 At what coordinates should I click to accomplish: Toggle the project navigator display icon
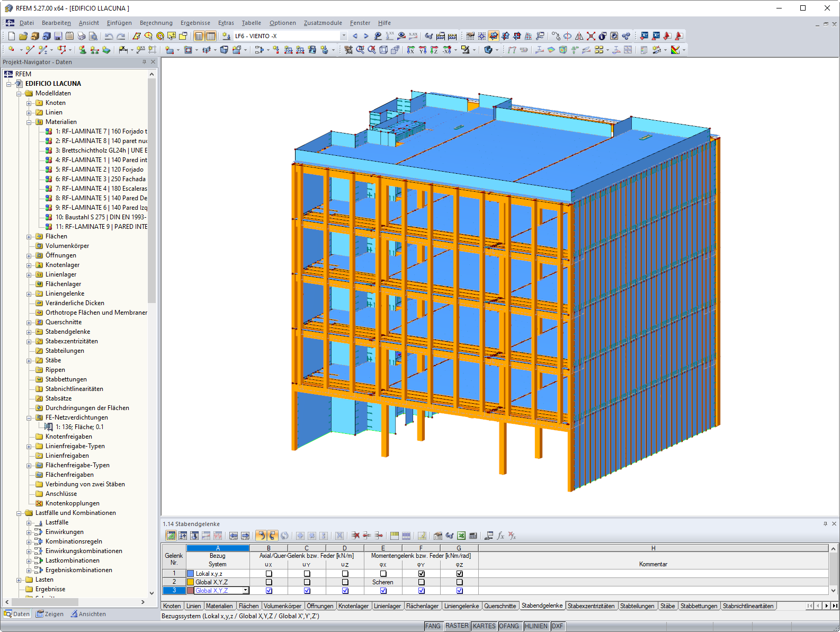199,36
